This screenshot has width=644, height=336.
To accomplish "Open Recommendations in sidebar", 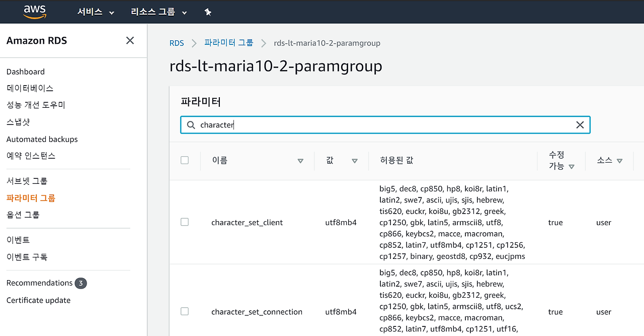I will tap(39, 283).
